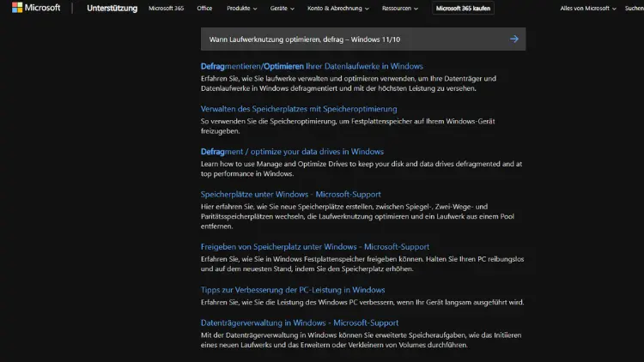644x362 pixels.
Task: Click the description starting 'Hier erfahren Sie, wie Sie neue'
Action: tap(357, 216)
